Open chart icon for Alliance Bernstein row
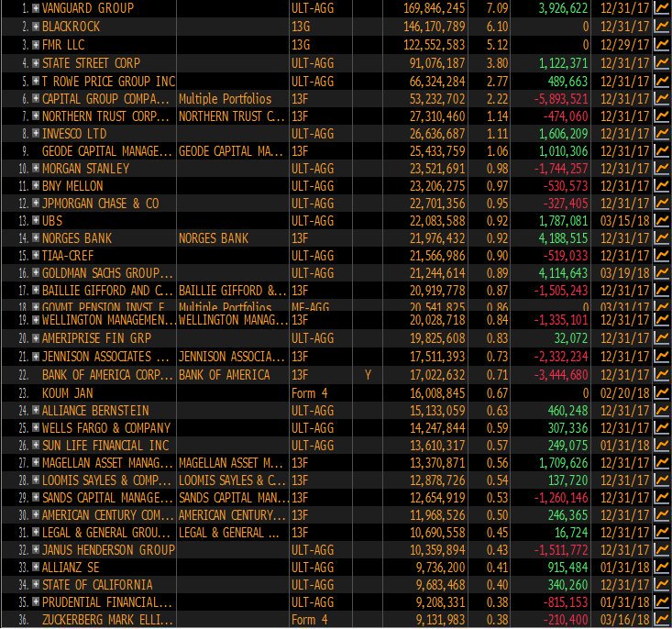This screenshot has width=672, height=629. [x=662, y=411]
